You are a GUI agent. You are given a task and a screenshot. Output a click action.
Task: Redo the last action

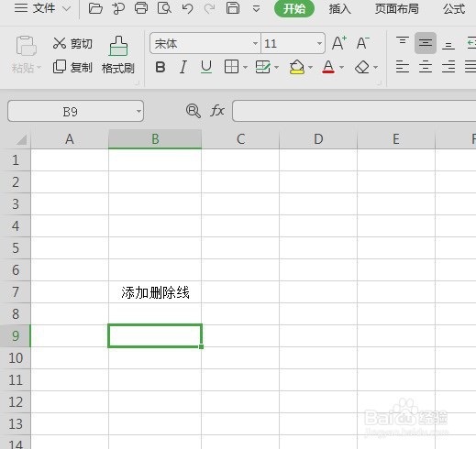click(x=210, y=8)
